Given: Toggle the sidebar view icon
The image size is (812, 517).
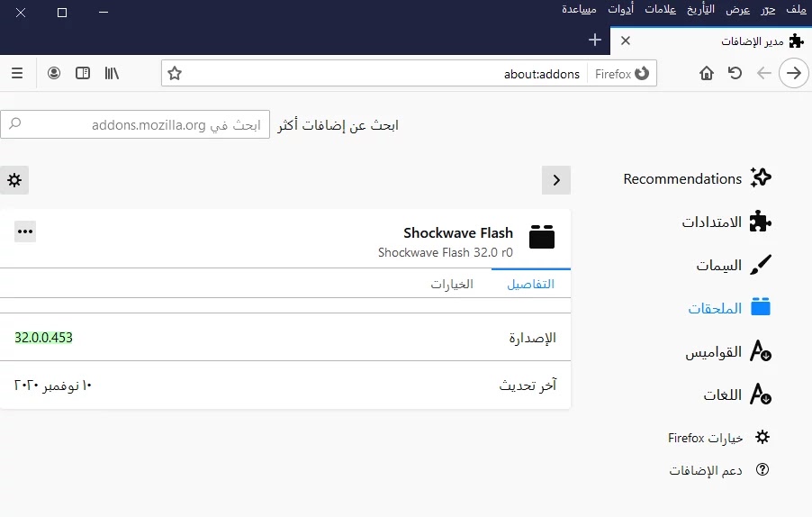Looking at the screenshot, I should click(x=83, y=73).
